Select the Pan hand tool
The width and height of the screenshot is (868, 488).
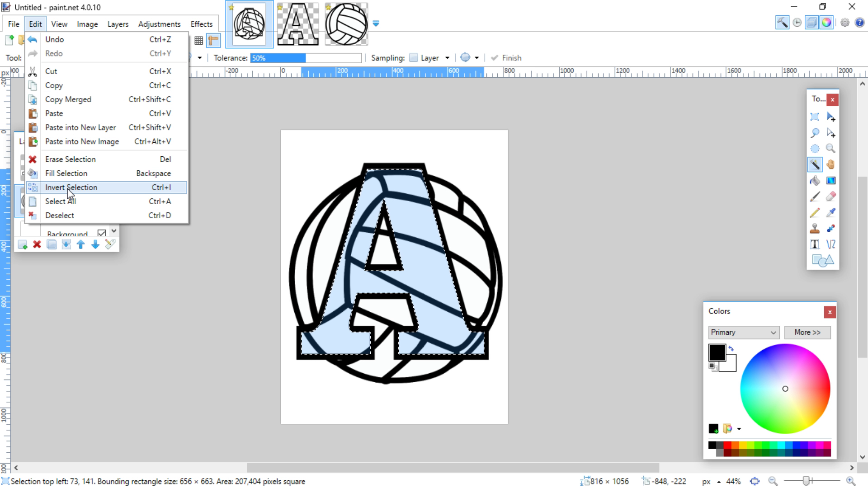click(831, 164)
